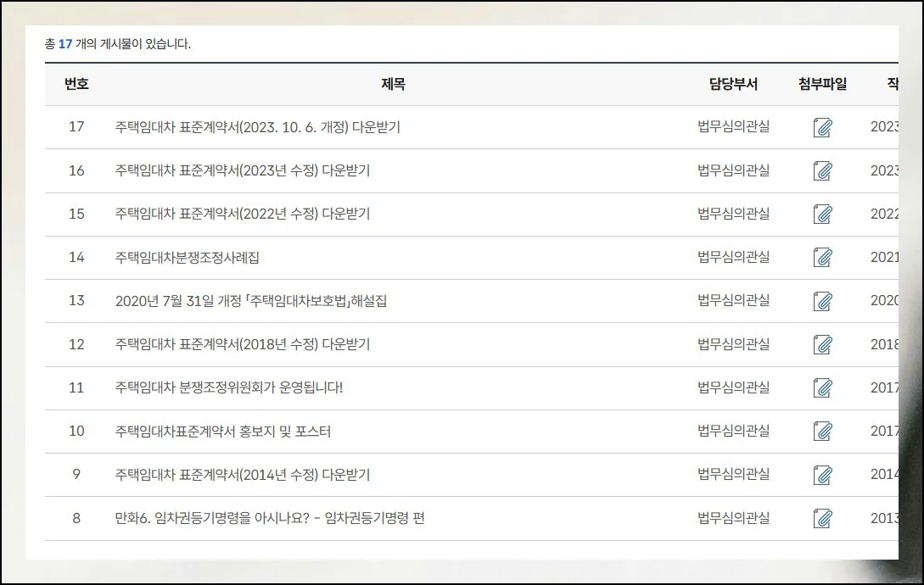Open attached file for 주택임대차분쟁조정사례집
Image resolution: width=924 pixels, height=585 pixels.
(x=822, y=257)
